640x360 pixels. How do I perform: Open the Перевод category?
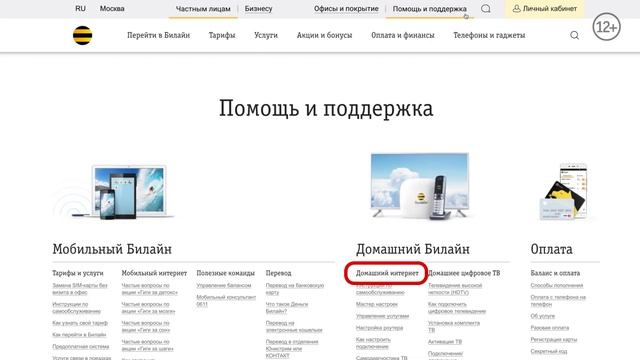click(x=278, y=273)
